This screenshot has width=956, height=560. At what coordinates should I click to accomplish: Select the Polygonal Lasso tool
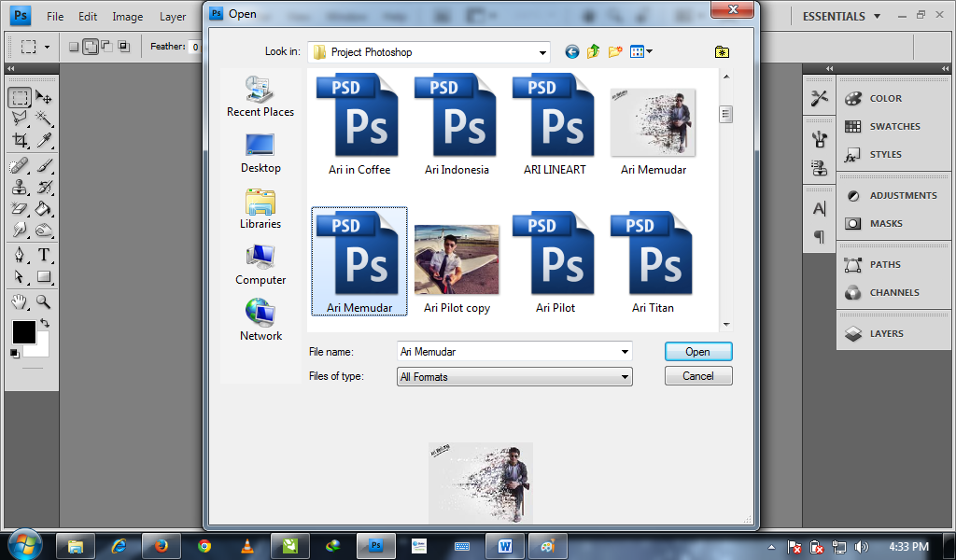pos(20,118)
